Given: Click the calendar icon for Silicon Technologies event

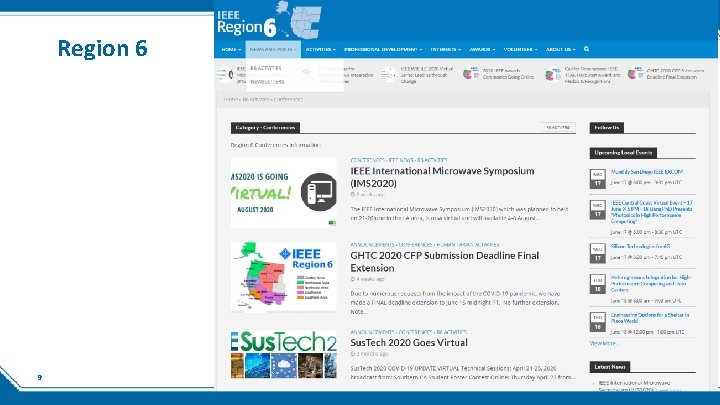Looking at the screenshot, I should [x=597, y=253].
